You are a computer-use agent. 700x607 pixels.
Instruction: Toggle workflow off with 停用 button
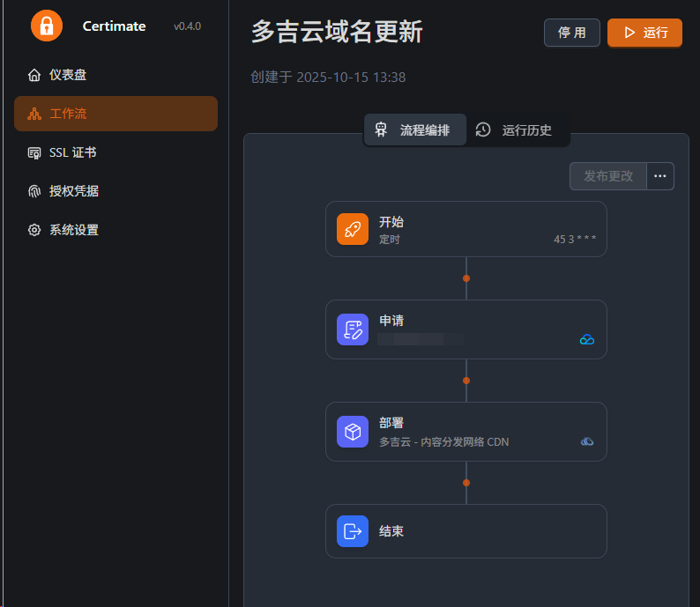point(571,33)
